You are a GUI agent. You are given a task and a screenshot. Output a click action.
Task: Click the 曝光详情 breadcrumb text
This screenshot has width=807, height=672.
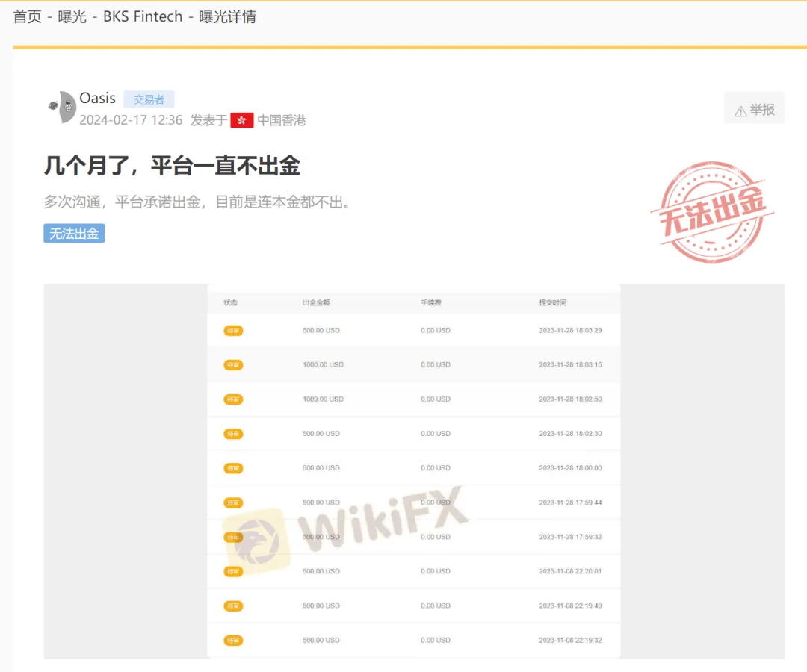pos(227,16)
